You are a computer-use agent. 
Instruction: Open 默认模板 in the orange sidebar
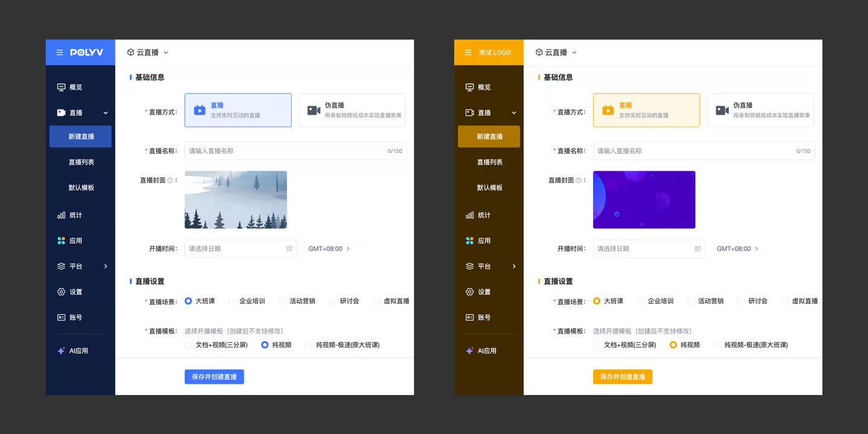pyautogui.click(x=489, y=187)
